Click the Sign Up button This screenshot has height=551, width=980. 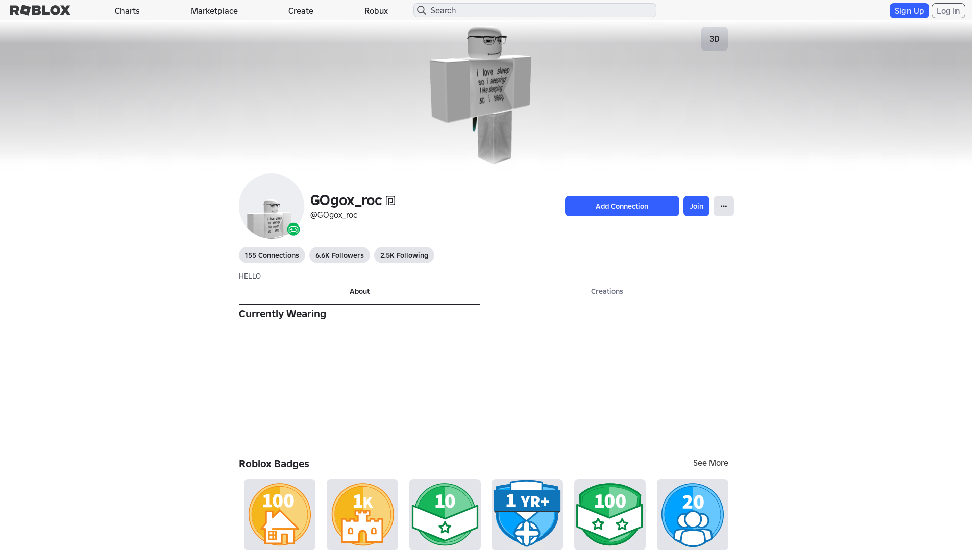(909, 11)
